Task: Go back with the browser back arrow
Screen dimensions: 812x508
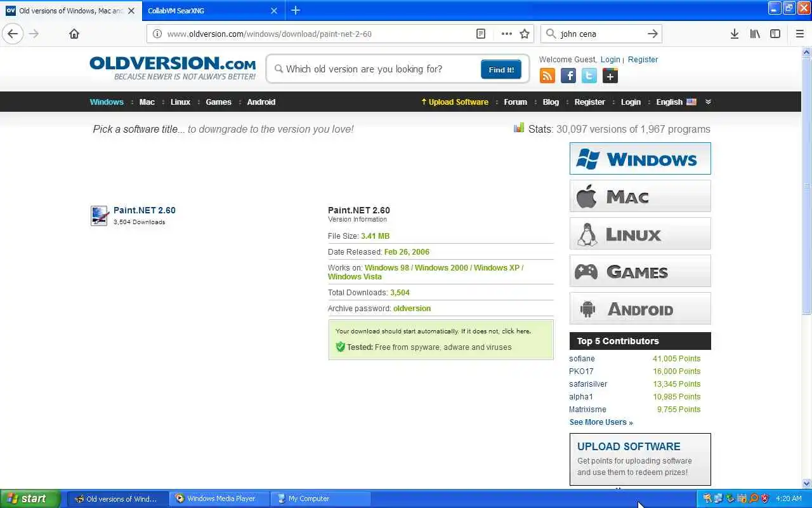Action: [x=13, y=34]
